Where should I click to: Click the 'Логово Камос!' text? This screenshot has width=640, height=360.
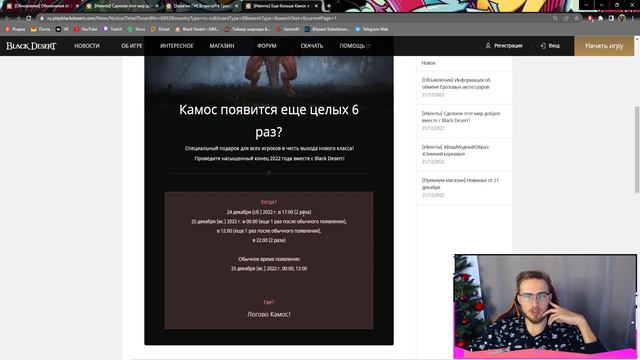pyautogui.click(x=269, y=314)
